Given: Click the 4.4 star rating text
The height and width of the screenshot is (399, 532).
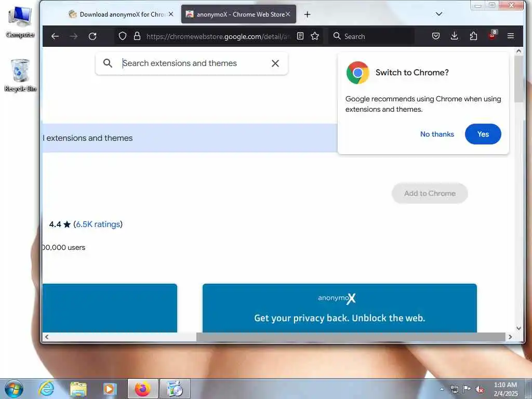Looking at the screenshot, I should 60,224.
